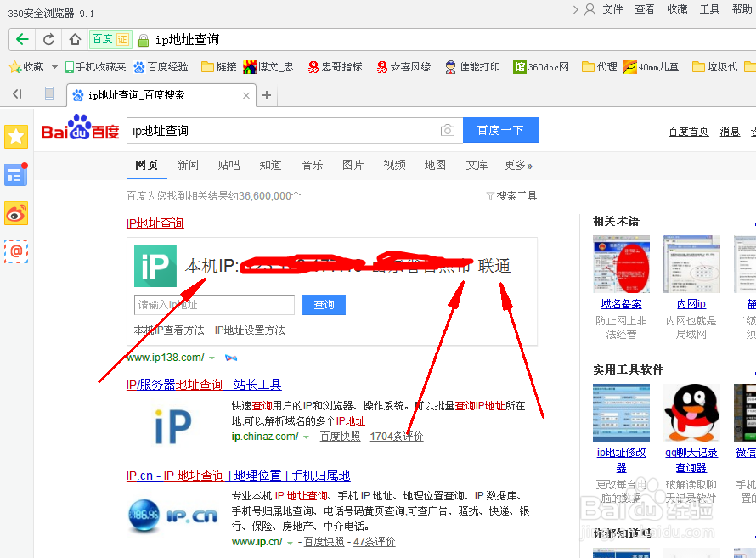The width and height of the screenshot is (756, 558).
Task: Go to browser home page icon
Action: (x=75, y=39)
